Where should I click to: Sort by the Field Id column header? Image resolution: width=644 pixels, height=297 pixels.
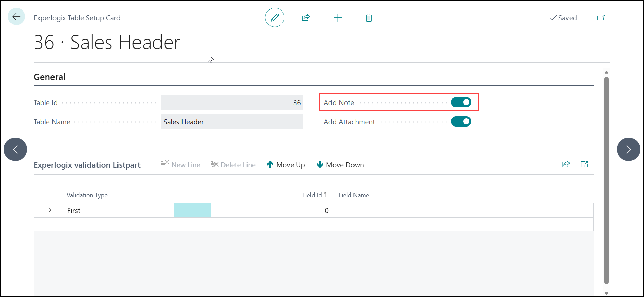[315, 195]
